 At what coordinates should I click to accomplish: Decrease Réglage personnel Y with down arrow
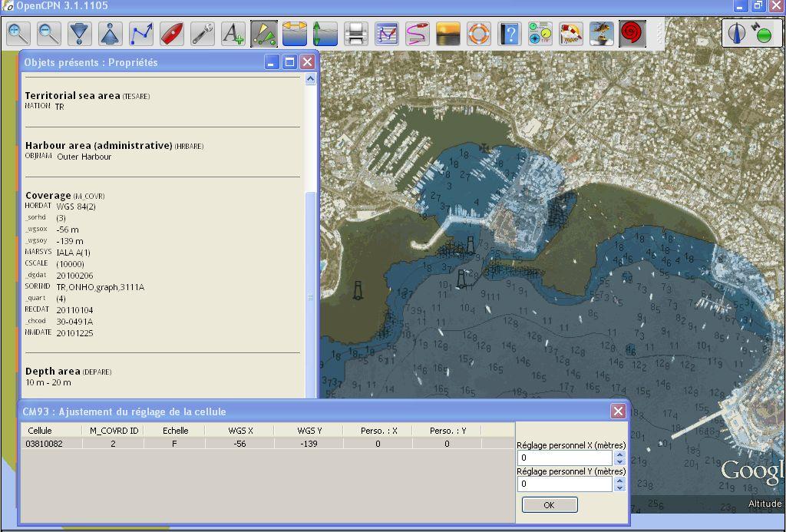pyautogui.click(x=620, y=487)
